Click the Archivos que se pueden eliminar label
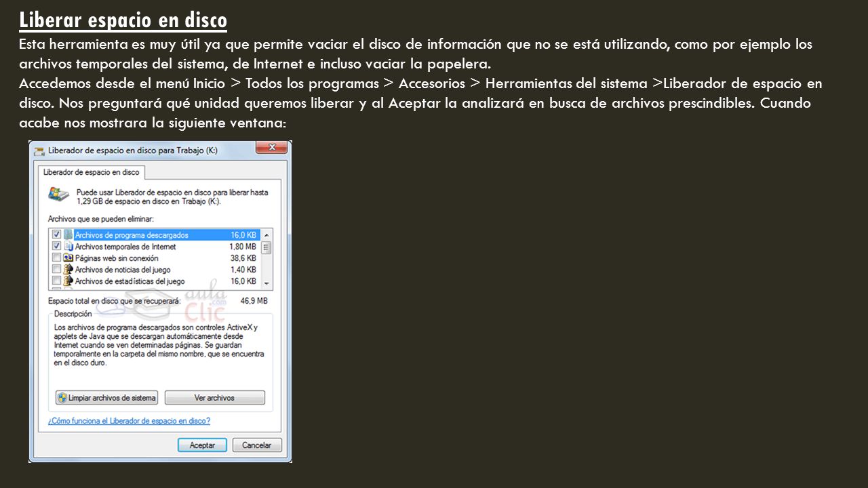The image size is (868, 488). coord(100,219)
